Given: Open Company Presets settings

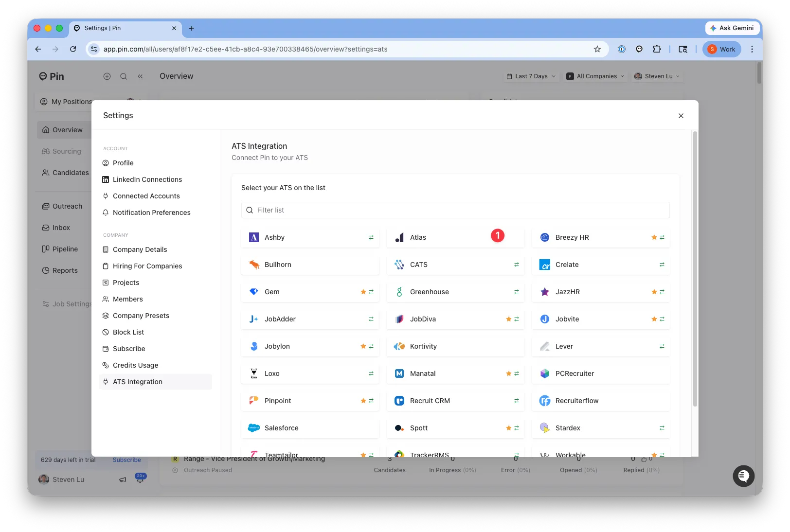Looking at the screenshot, I should (156, 316).
